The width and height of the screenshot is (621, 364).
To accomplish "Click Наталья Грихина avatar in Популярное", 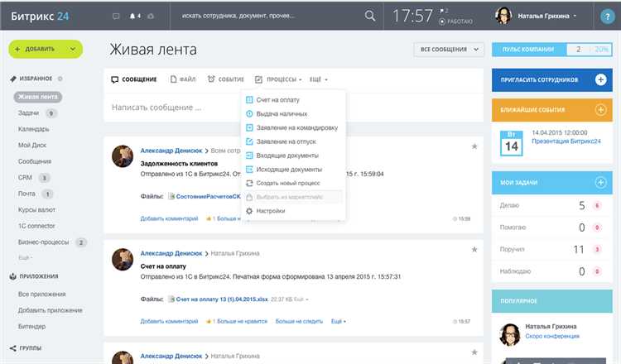I will pos(510,335).
